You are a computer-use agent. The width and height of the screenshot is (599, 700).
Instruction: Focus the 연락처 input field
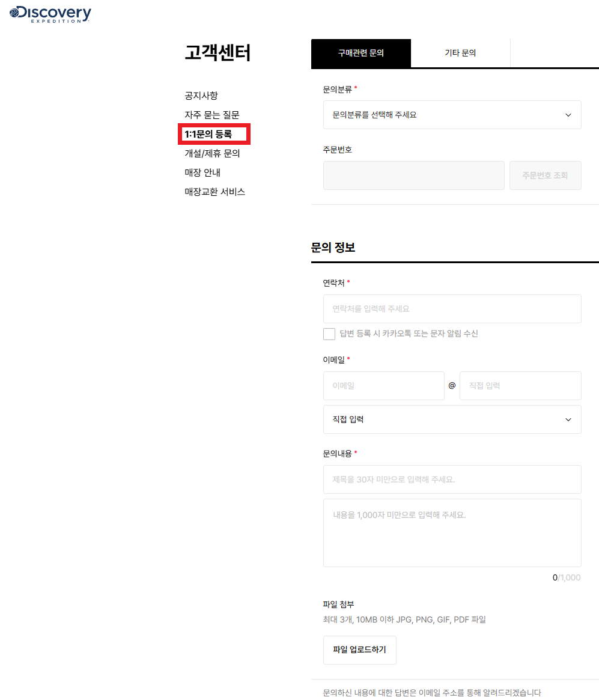coord(452,309)
